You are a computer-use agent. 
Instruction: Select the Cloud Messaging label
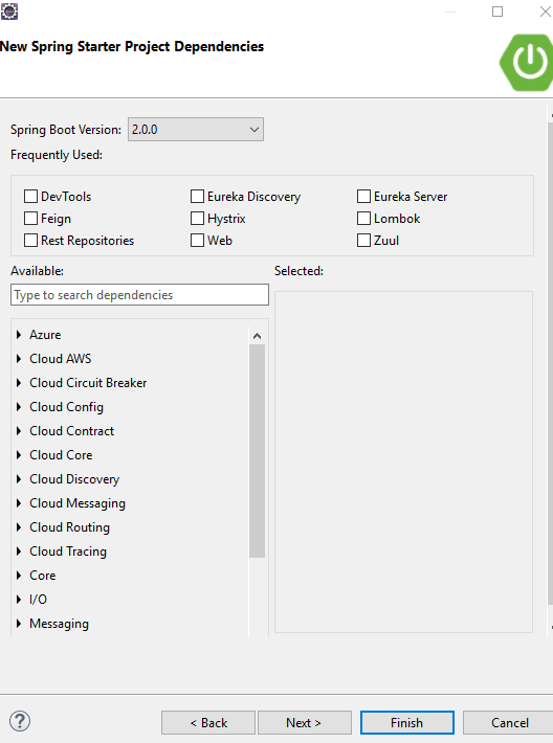(x=77, y=503)
